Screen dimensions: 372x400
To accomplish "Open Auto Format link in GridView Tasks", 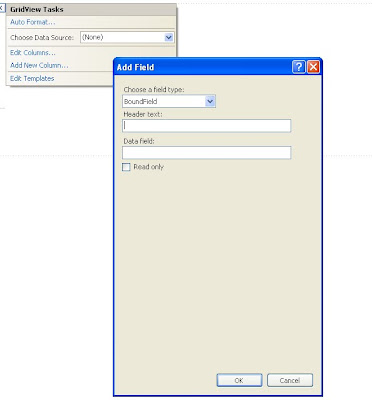I will (x=33, y=22).
